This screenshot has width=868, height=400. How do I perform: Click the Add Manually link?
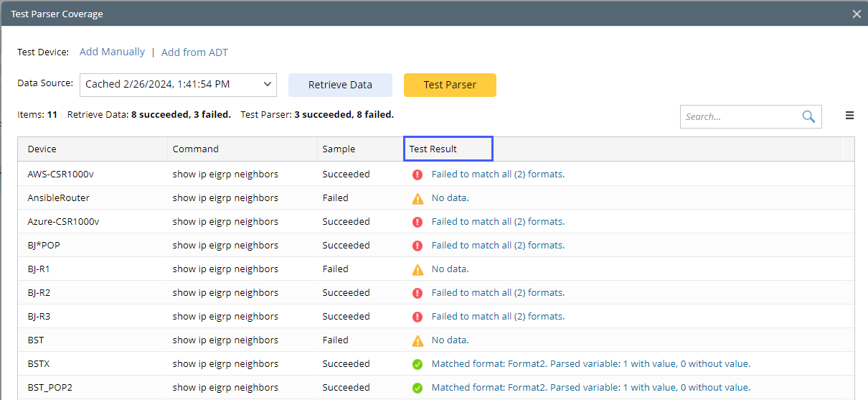click(112, 52)
